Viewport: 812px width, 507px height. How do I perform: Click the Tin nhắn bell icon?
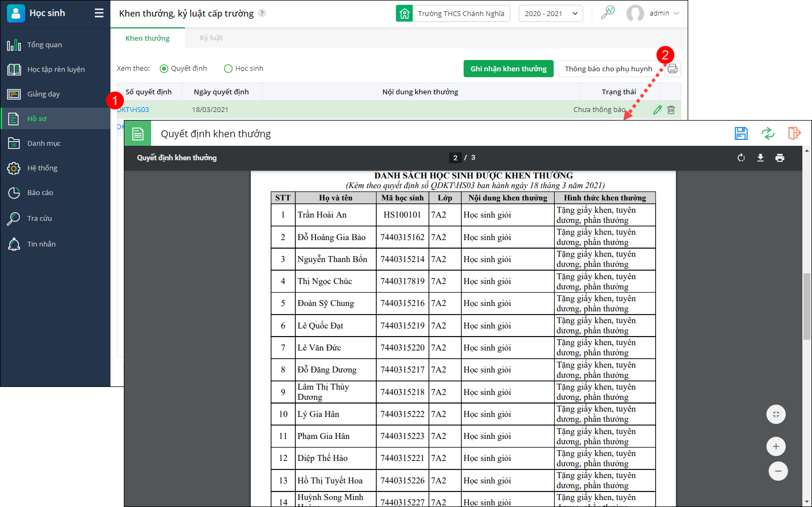[x=14, y=244]
